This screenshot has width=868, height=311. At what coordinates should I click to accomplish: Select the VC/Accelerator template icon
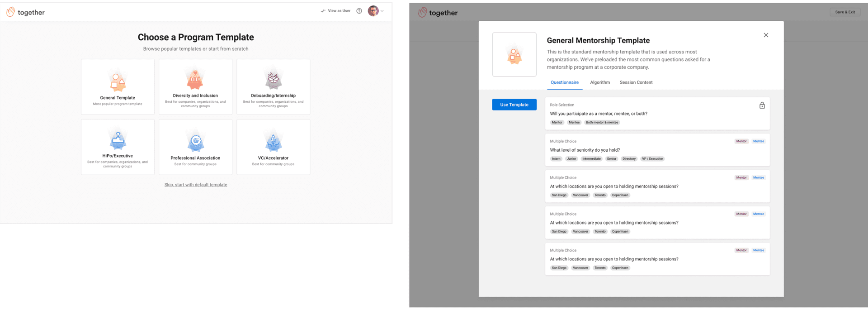point(273,141)
